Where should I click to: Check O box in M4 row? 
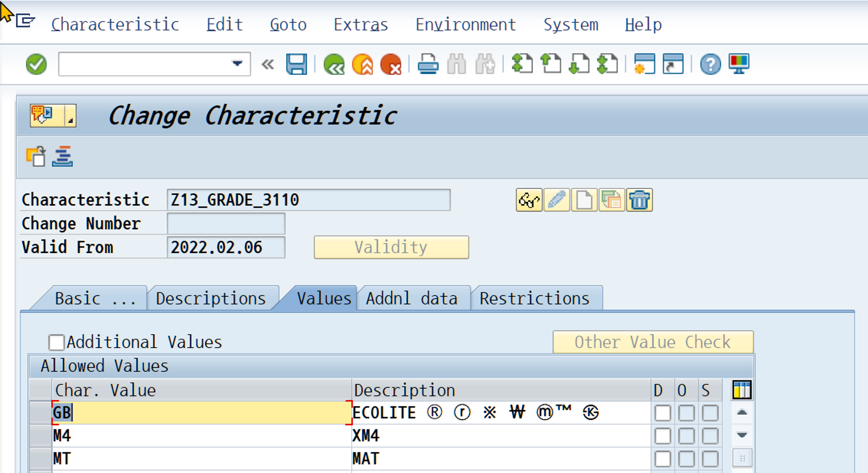click(686, 436)
